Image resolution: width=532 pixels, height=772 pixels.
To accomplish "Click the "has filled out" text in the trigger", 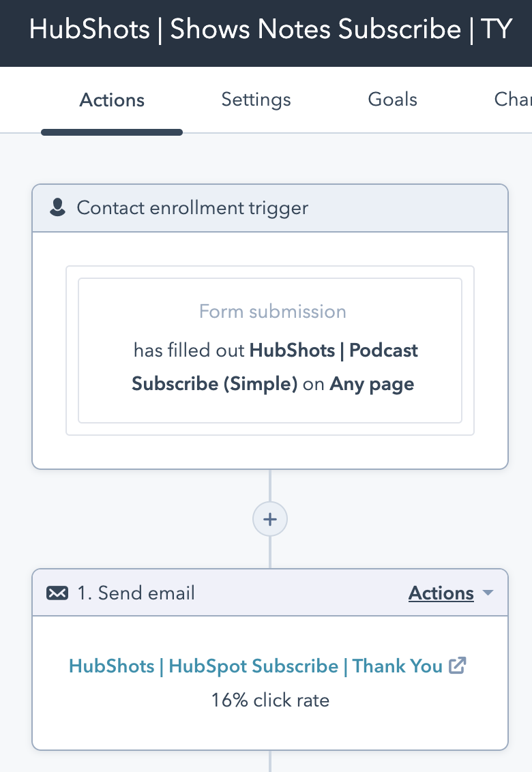I will tap(189, 351).
